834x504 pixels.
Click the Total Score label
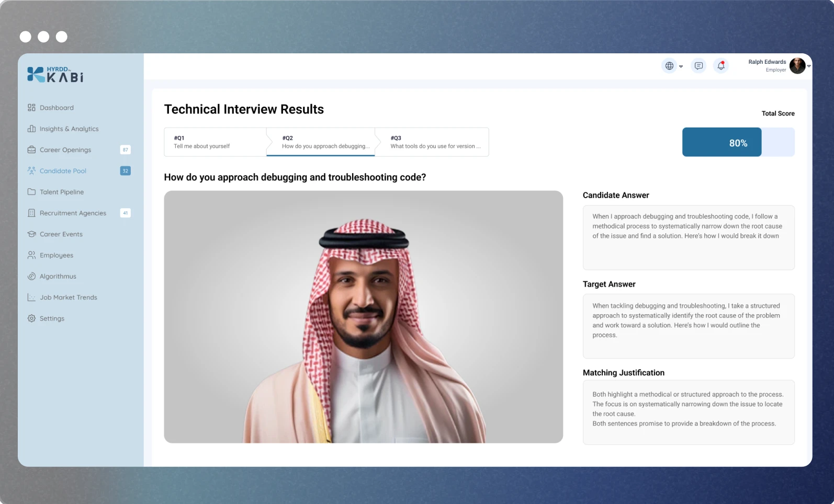778,113
